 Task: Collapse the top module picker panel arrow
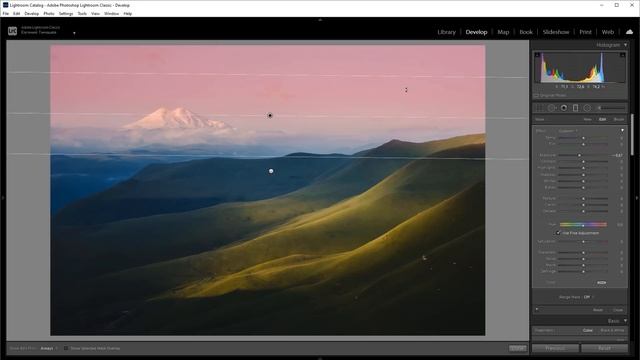tap(320, 20)
